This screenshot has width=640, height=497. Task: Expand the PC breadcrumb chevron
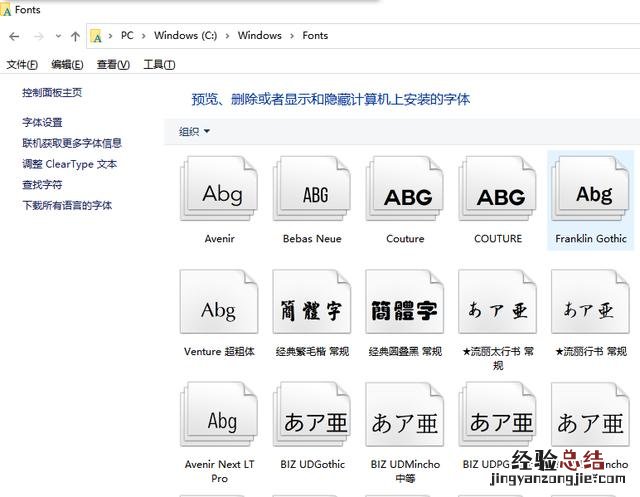[x=144, y=36]
